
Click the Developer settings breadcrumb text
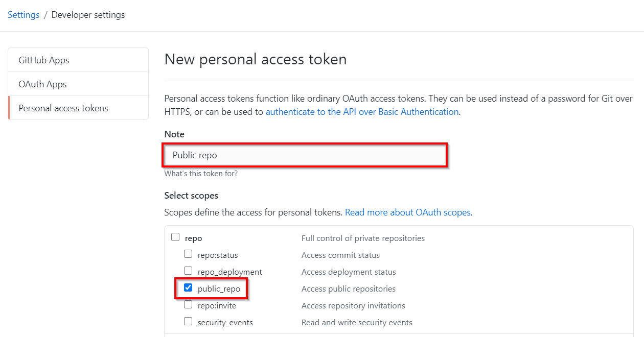pyautogui.click(x=88, y=15)
